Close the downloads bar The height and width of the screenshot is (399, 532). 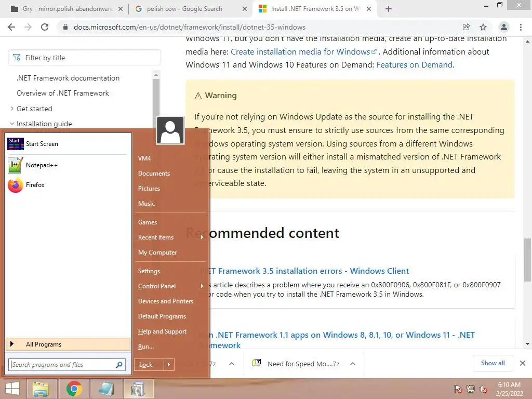tap(523, 363)
